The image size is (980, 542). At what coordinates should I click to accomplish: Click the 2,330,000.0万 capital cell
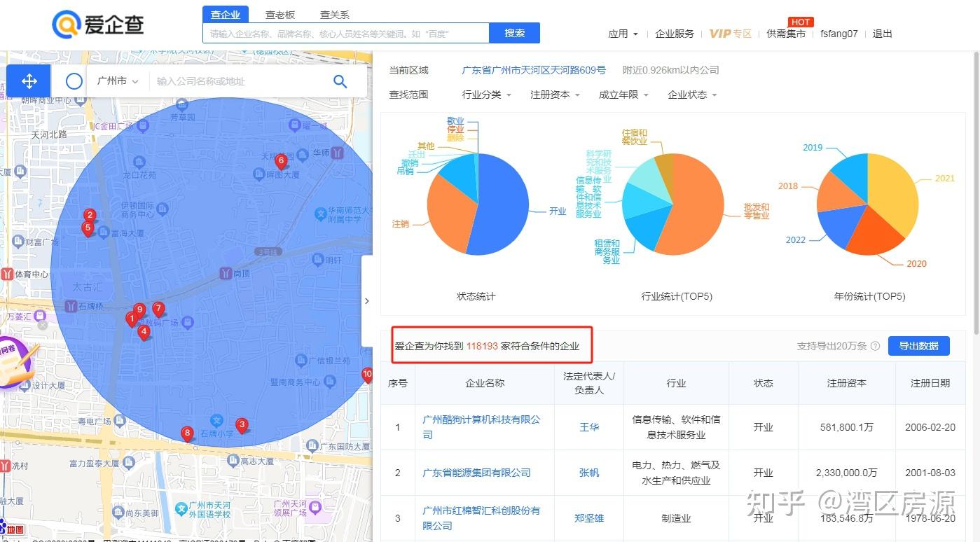pyautogui.click(x=847, y=473)
